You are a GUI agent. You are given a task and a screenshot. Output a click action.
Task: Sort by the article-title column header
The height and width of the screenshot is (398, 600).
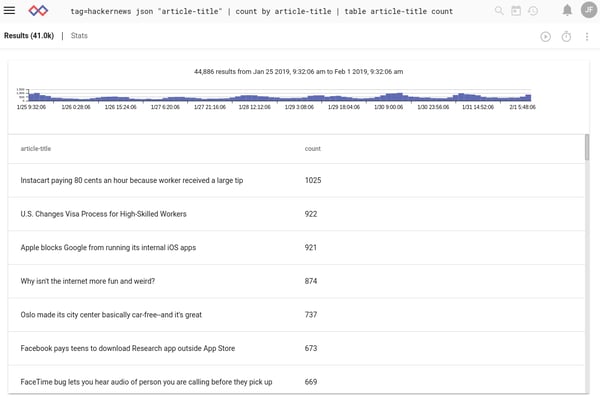click(36, 148)
